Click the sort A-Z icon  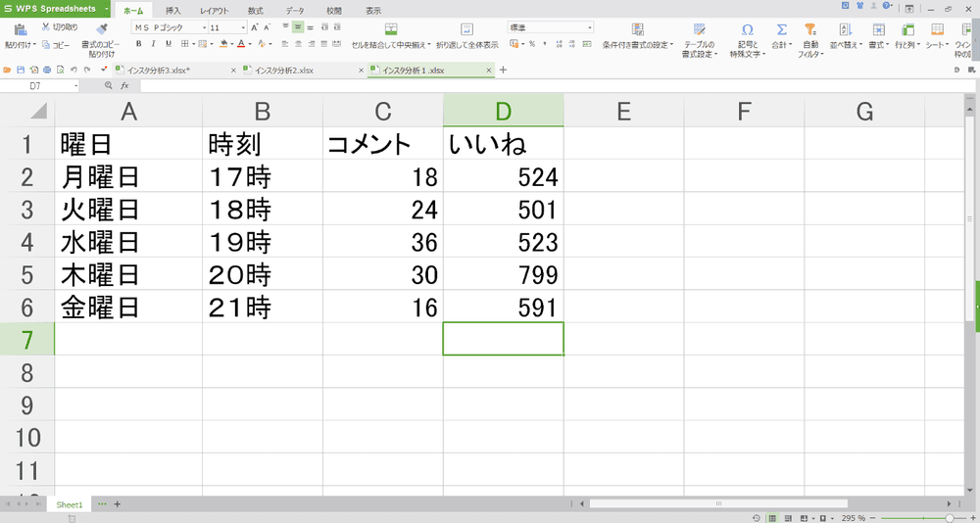point(845,30)
